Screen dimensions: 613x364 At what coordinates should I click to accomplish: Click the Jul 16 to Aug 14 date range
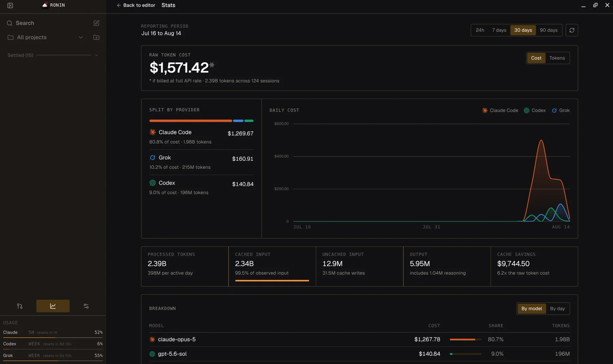(x=161, y=33)
